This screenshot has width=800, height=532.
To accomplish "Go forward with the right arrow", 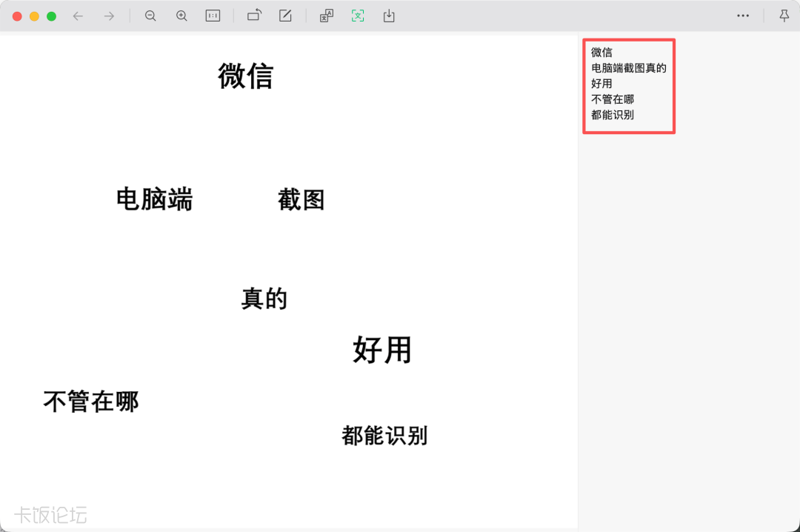I will [109, 16].
